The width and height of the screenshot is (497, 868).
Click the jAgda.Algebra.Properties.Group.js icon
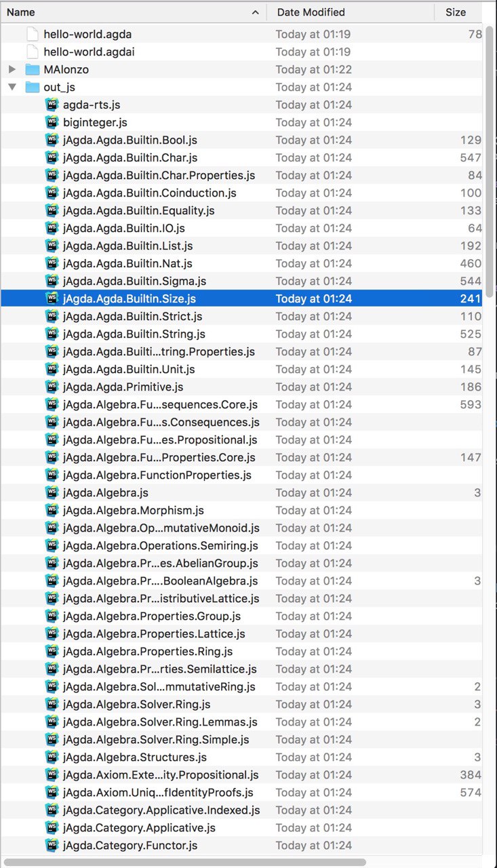(x=52, y=616)
